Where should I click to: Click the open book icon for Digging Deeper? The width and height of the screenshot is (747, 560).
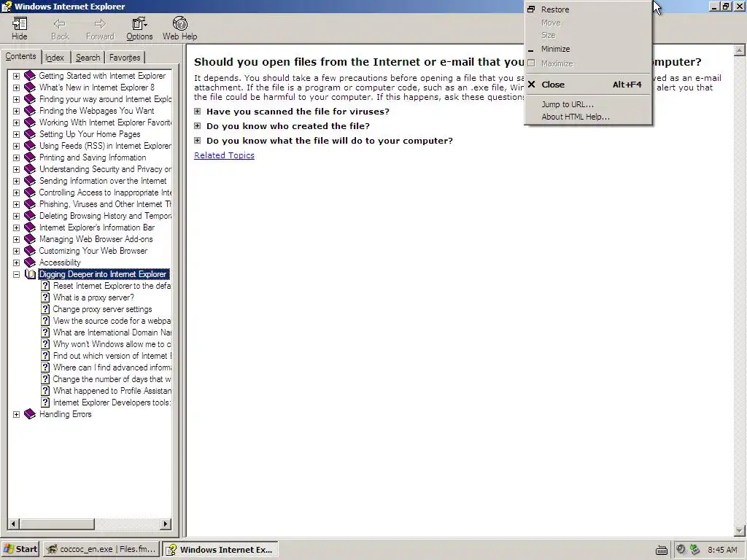(30, 274)
